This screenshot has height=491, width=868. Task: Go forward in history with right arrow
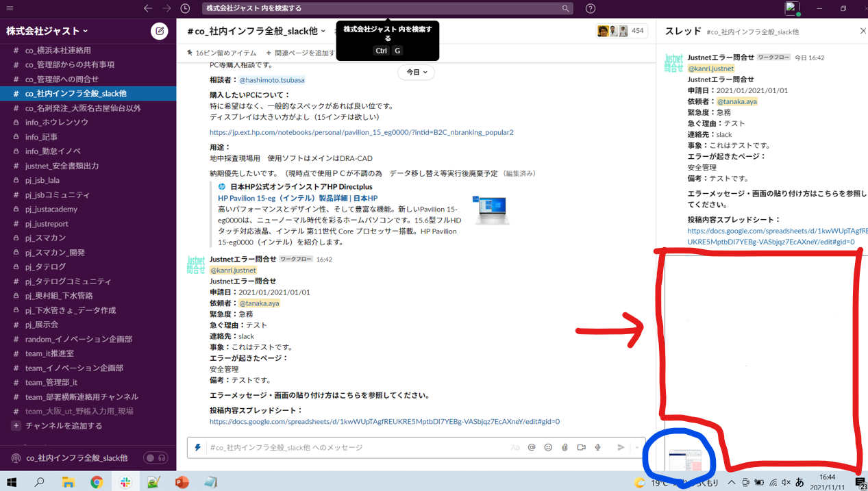coord(166,8)
